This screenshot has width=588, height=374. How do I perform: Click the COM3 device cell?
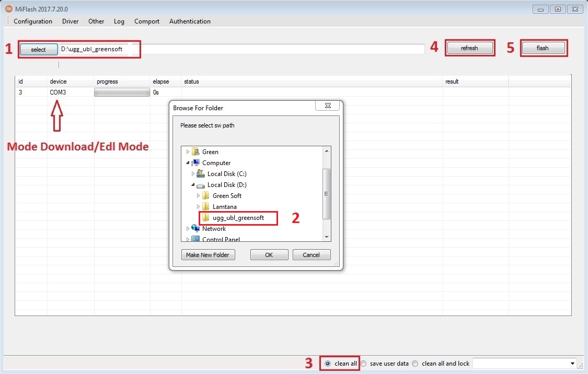[x=57, y=92]
